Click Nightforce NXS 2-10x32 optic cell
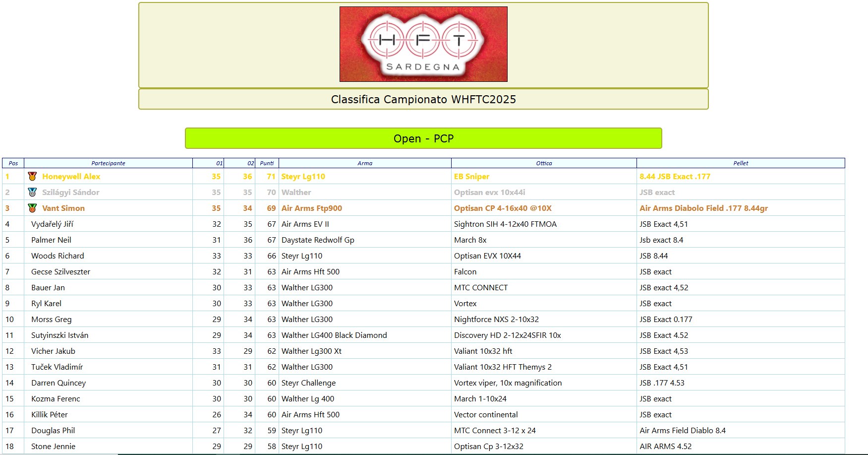 point(496,320)
